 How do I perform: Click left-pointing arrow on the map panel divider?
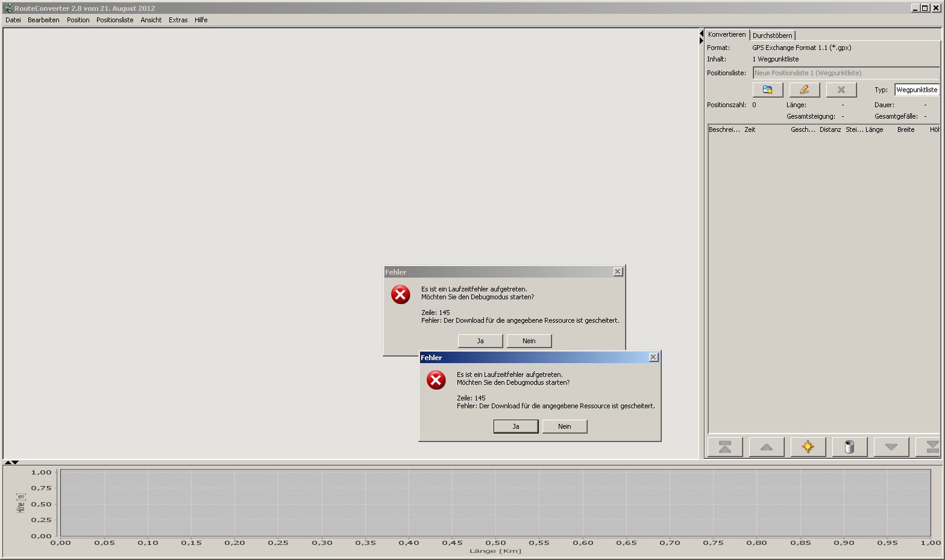[702, 34]
